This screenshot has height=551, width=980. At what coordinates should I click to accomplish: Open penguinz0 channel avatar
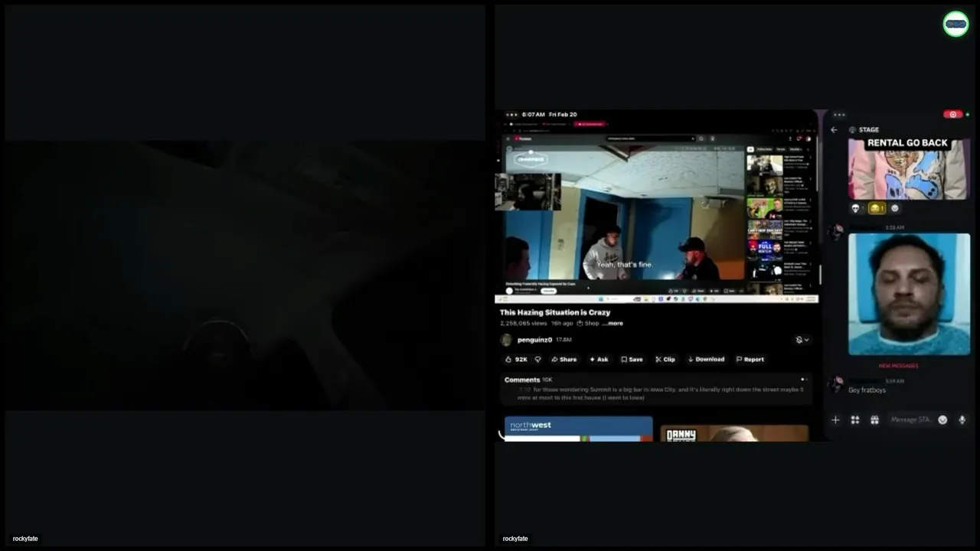(506, 340)
